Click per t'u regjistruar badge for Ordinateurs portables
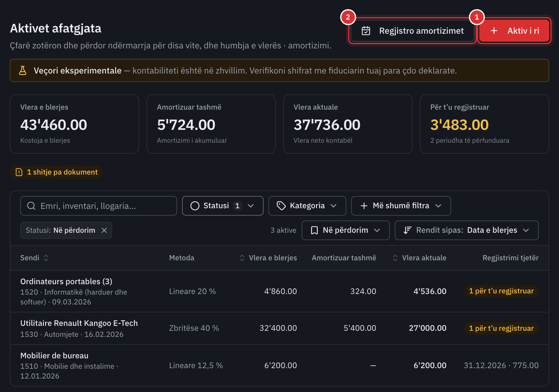 click(x=501, y=291)
